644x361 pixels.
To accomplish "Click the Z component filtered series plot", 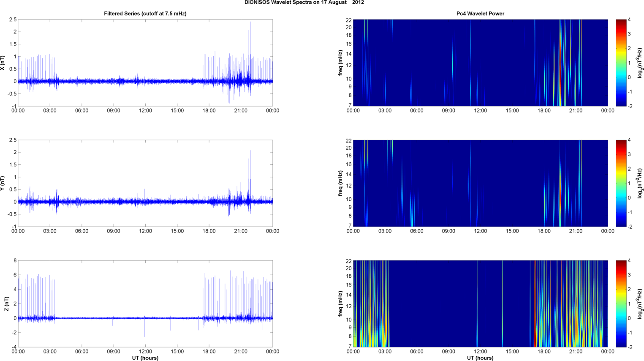I will click(x=145, y=304).
